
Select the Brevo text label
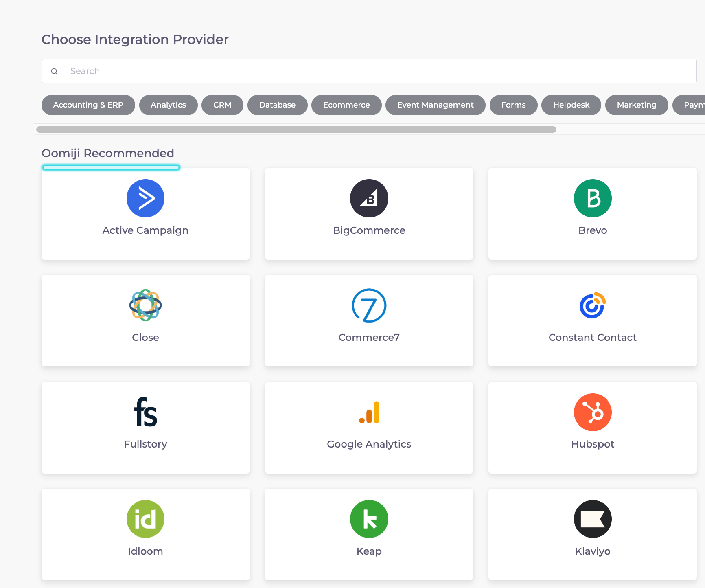593,230
